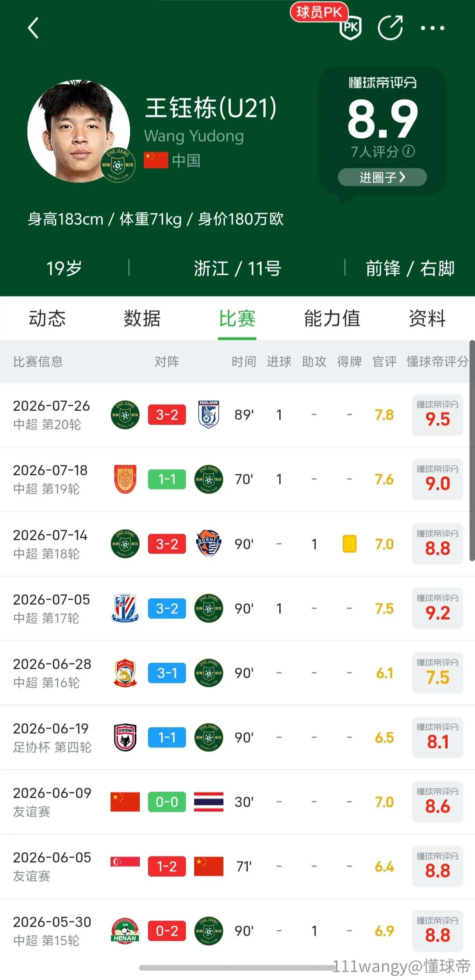Viewport: 475px width, 980px height.
Task: Open the three-dot more menu
Action: click(432, 28)
